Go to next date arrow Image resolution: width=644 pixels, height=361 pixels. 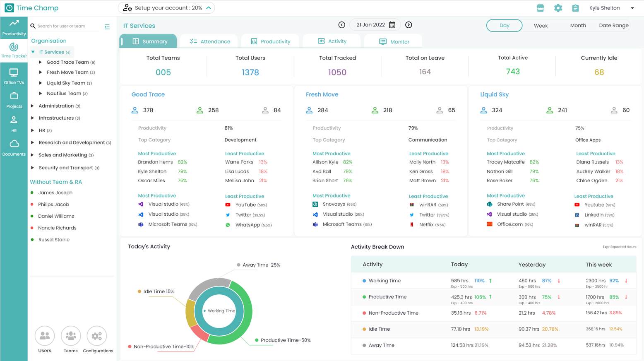pyautogui.click(x=409, y=25)
